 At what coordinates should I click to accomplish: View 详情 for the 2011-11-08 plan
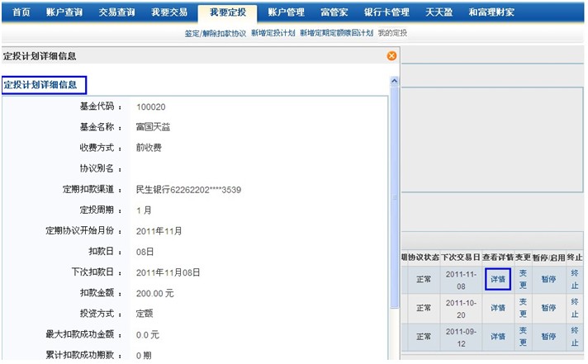[498, 280]
